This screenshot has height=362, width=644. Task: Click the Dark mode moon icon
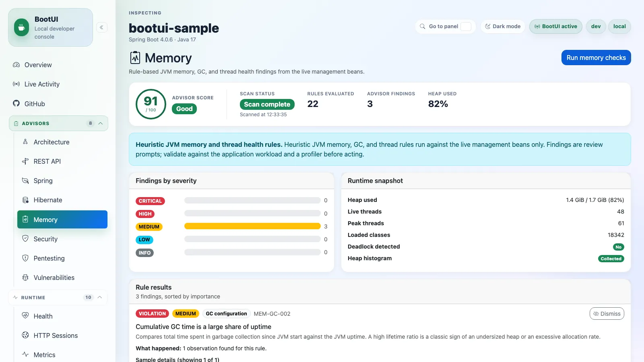point(487,27)
